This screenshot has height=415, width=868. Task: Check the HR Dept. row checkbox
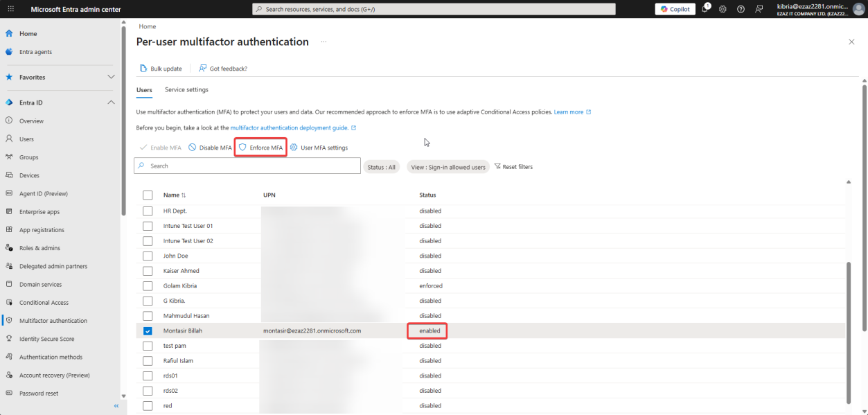tap(148, 211)
